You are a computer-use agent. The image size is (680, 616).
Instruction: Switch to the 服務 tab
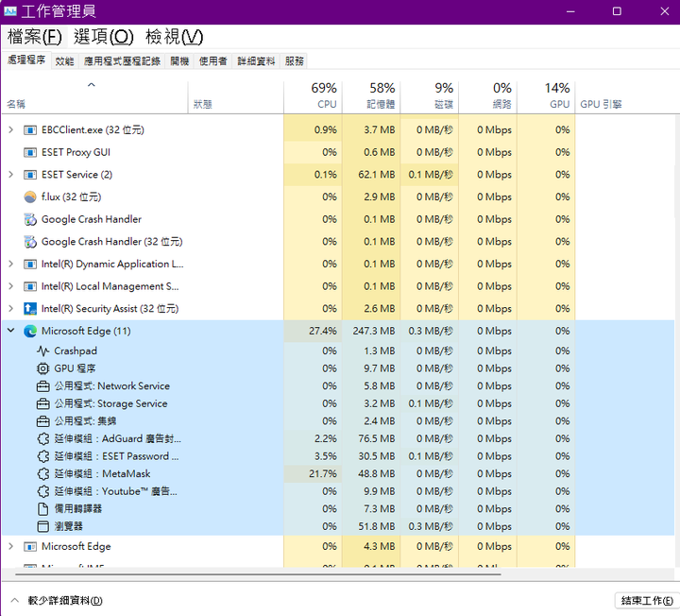pos(295,61)
